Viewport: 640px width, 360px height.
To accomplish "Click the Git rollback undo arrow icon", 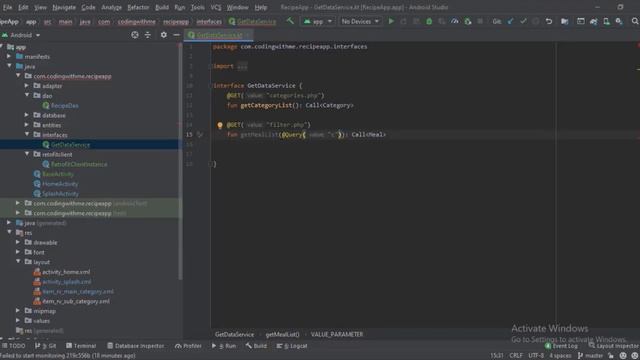I will pos(549,21).
